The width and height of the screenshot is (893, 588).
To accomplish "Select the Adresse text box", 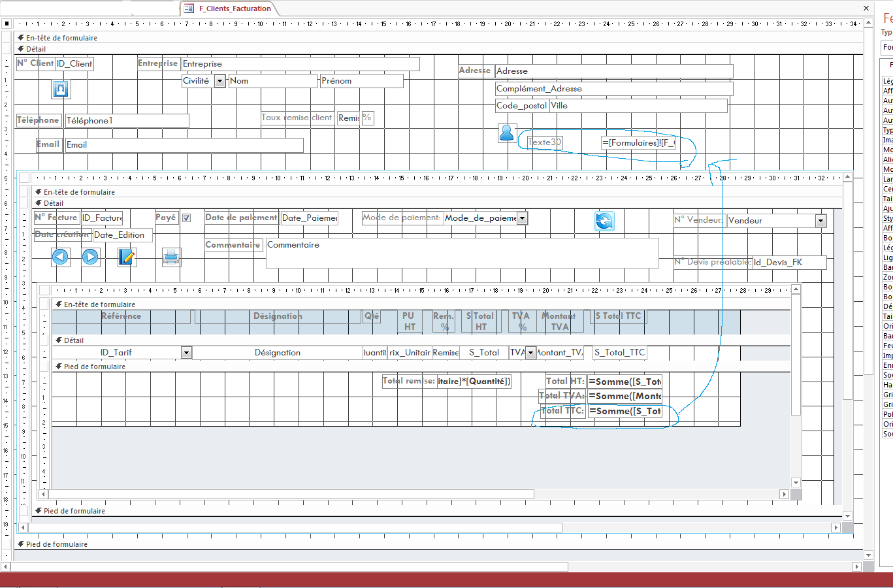I will pyautogui.click(x=614, y=71).
